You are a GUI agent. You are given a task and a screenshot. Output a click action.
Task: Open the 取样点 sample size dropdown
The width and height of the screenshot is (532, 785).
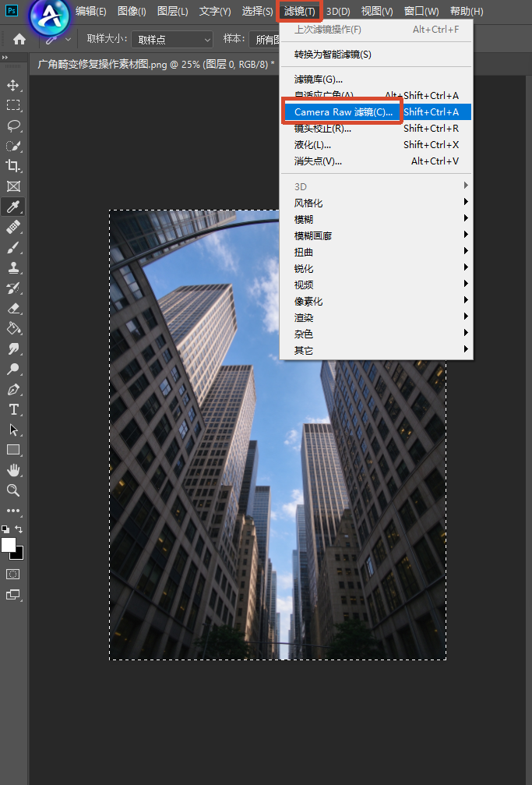point(173,40)
